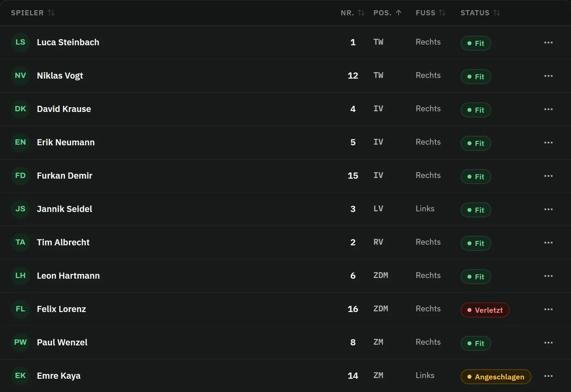Open actions menu for Luca Steinbach

549,43
